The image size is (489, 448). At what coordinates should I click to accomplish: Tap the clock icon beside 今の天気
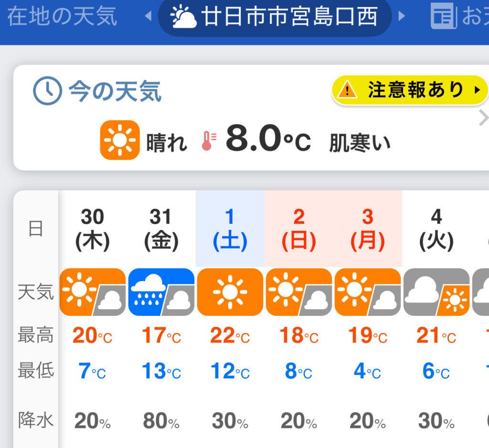click(x=47, y=91)
